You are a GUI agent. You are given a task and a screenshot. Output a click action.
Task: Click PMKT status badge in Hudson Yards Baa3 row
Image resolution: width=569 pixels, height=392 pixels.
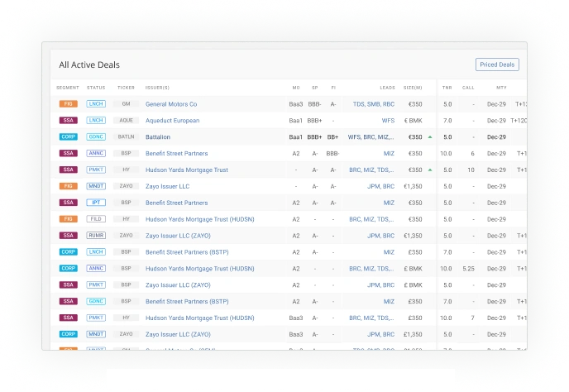[x=96, y=318]
